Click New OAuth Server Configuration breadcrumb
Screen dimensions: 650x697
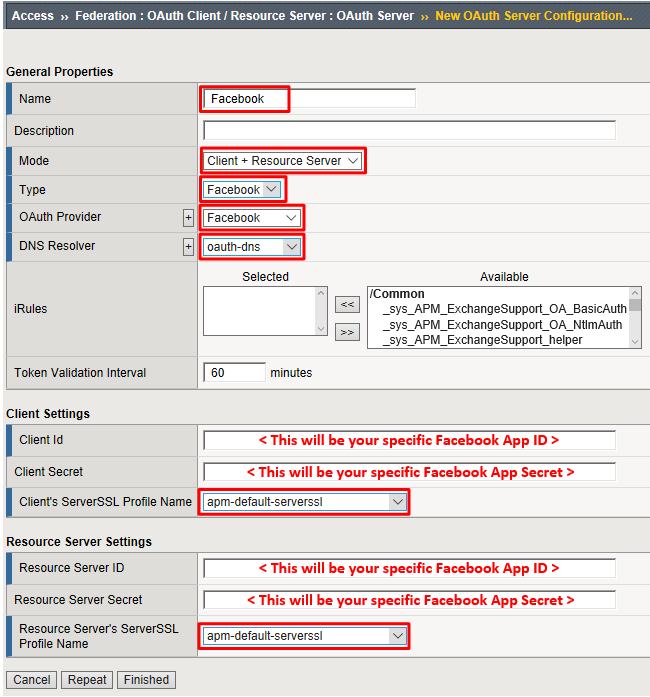pos(534,16)
